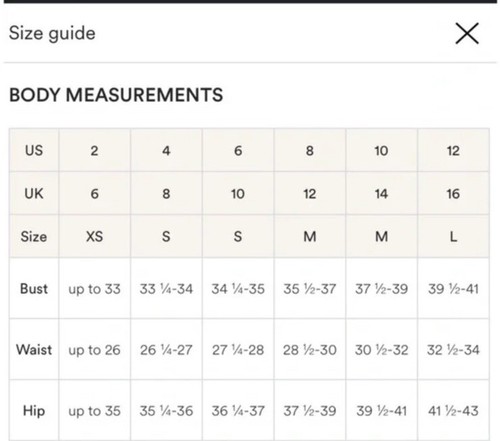500x441 pixels.
Task: Click the L size cell
Action: 453,236
